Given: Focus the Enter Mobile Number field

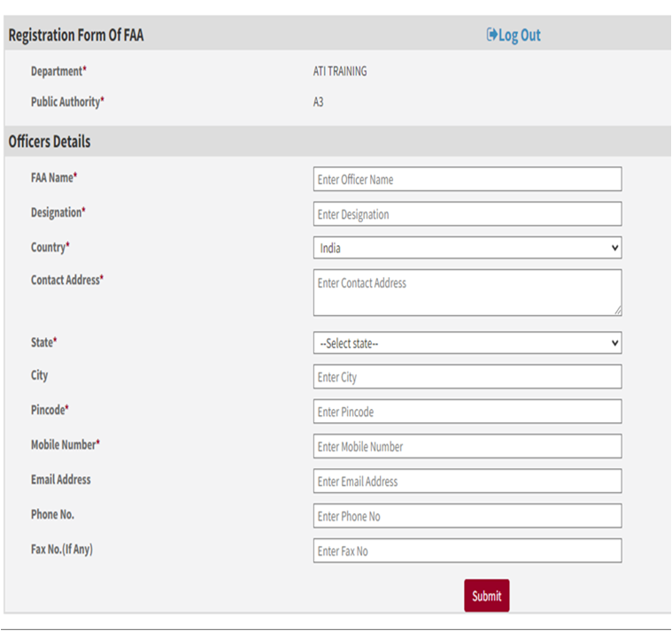Looking at the screenshot, I should [x=467, y=447].
